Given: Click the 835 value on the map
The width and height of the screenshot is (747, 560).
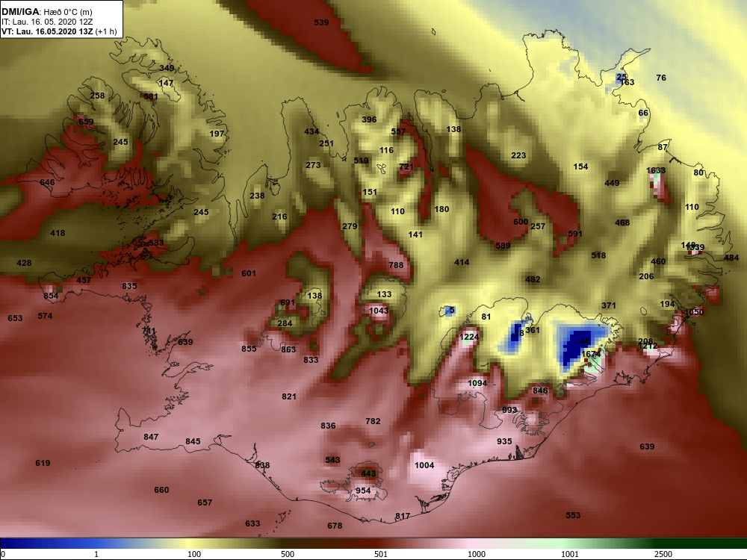Looking at the screenshot, I should (x=129, y=286).
